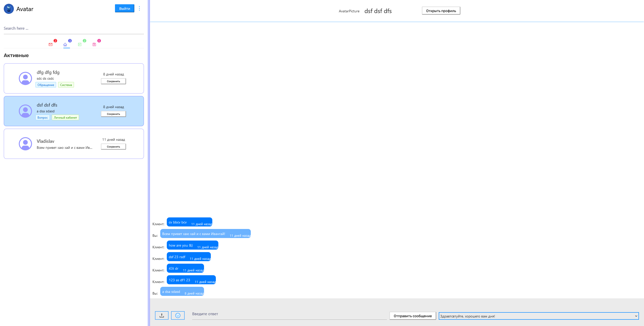Click Vladislav's avatar icon
Image resolution: width=644 pixels, height=326 pixels.
click(25, 144)
